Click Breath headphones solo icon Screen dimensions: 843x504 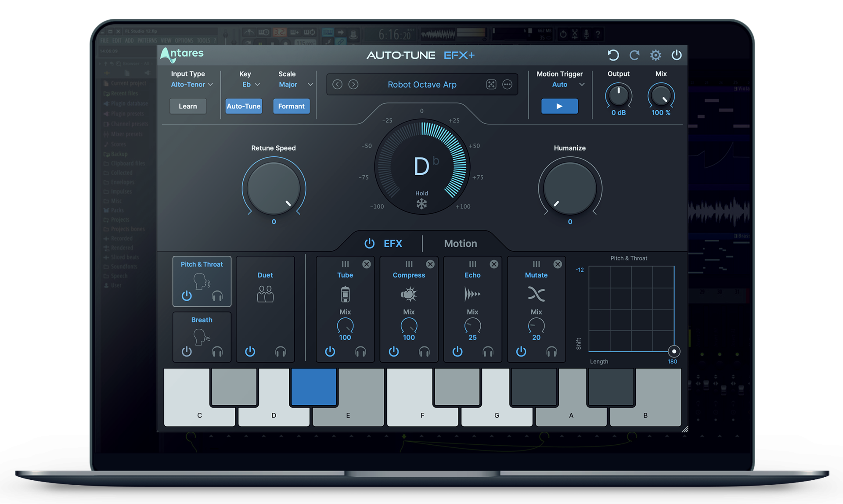point(217,352)
